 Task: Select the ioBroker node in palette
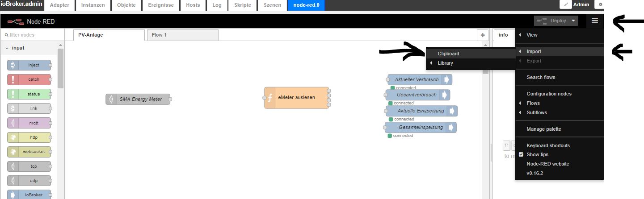[29, 195]
